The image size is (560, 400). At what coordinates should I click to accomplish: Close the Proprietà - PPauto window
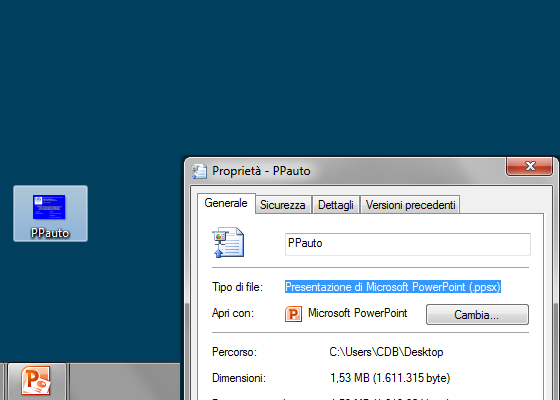530,166
